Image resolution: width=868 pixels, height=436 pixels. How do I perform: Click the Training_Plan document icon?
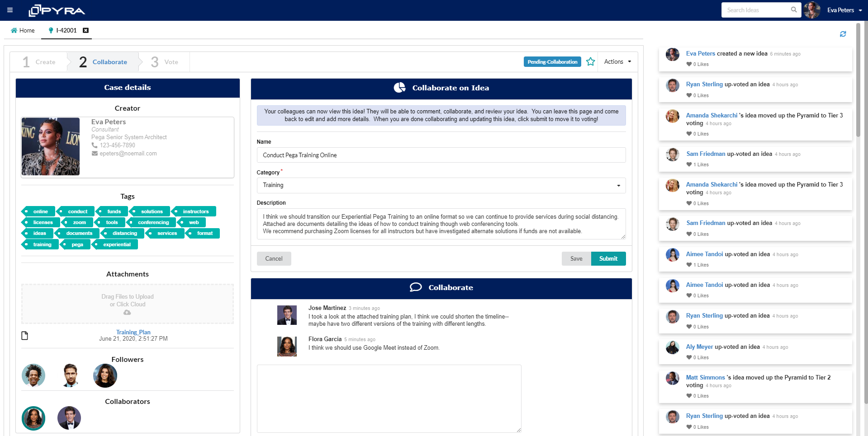25,335
